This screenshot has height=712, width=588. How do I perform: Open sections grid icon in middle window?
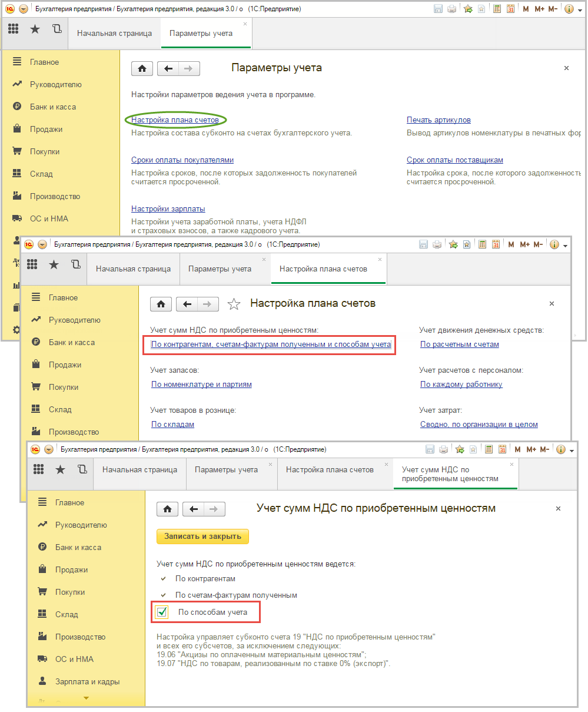click(32, 265)
